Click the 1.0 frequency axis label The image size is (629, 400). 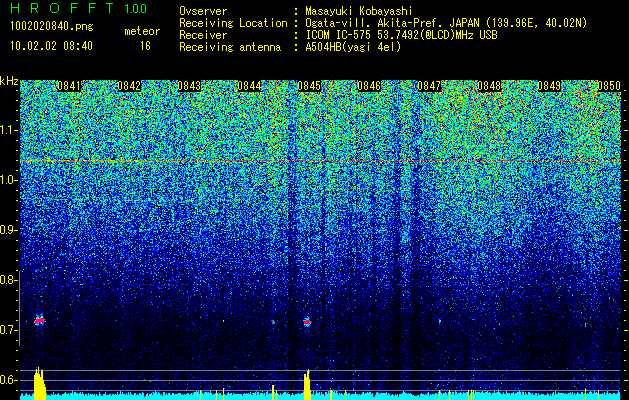(9, 180)
